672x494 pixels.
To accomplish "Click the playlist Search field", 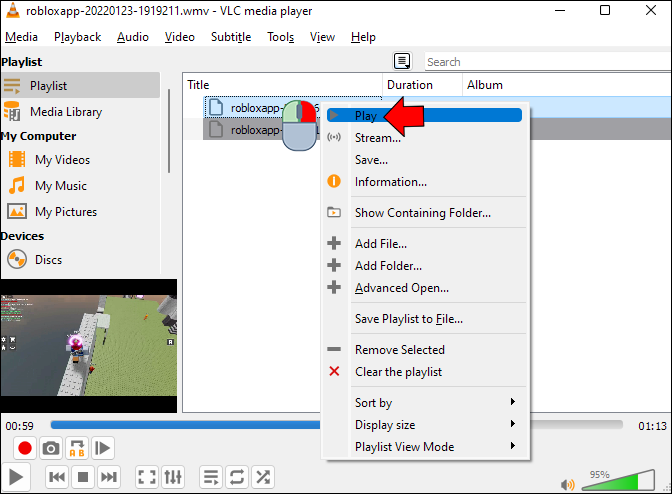I will [x=548, y=62].
